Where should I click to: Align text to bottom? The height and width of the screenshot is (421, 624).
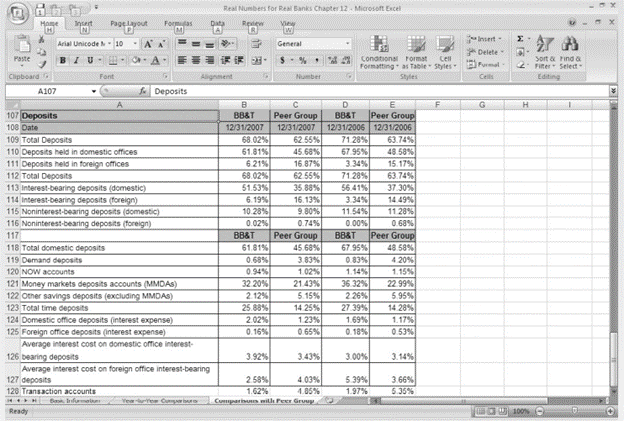[210, 43]
